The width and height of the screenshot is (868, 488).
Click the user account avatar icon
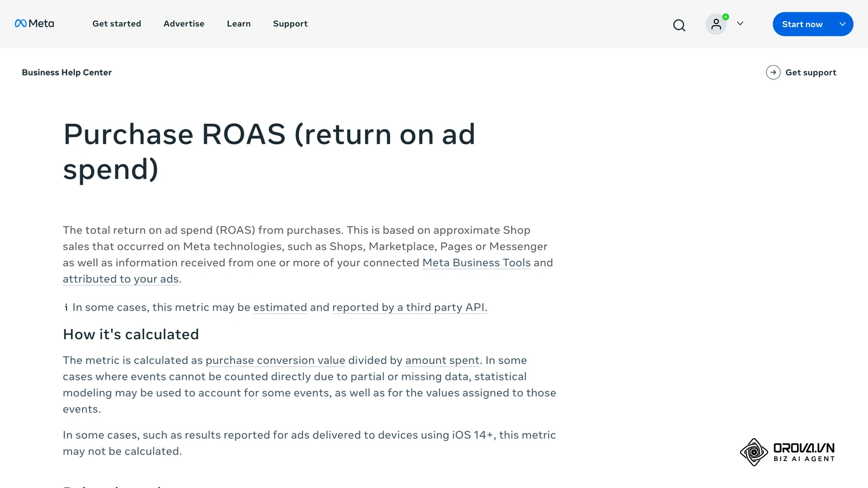click(x=716, y=24)
